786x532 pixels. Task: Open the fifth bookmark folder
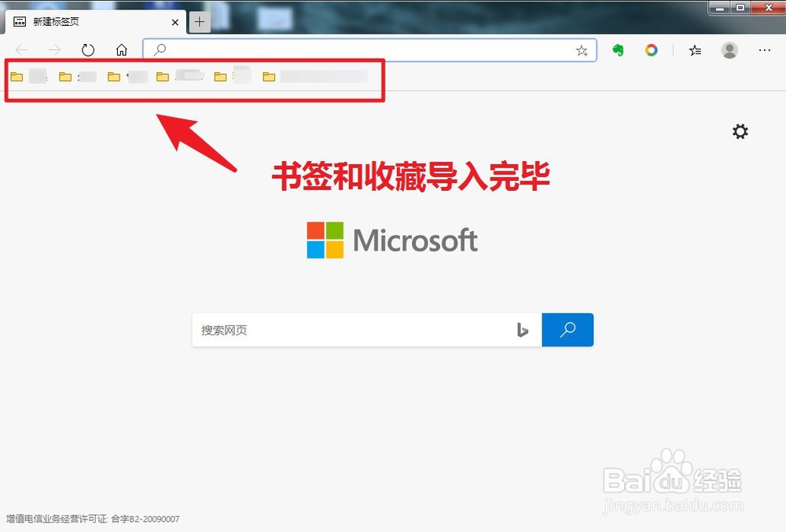point(233,76)
